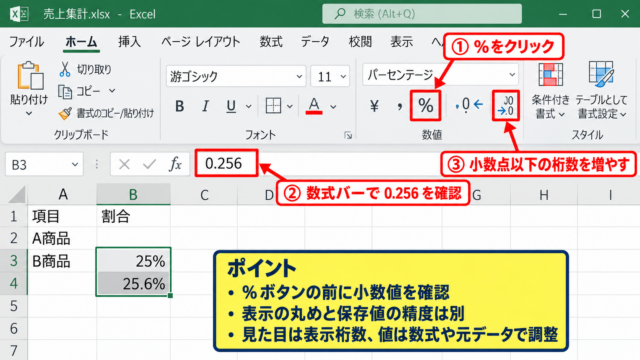Click the Copy icon
This screenshot has width=640, height=360.
pyautogui.click(x=65, y=92)
